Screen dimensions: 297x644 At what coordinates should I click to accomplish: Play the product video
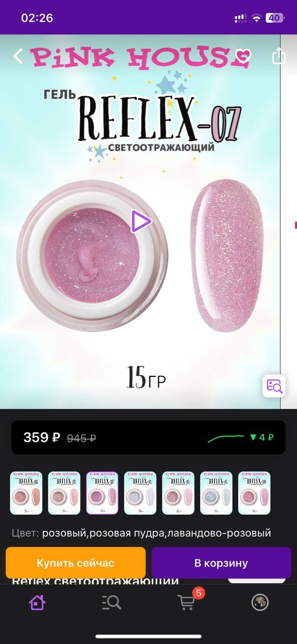point(141,221)
